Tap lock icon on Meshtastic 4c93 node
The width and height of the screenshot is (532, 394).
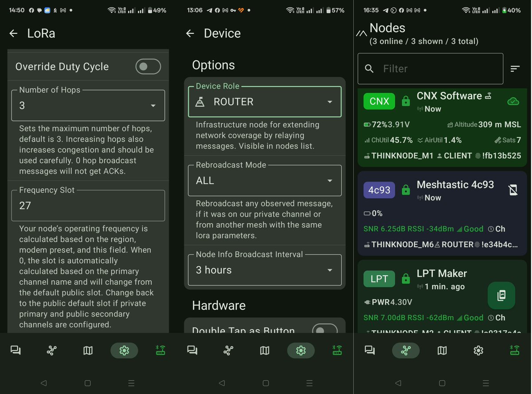click(x=406, y=190)
